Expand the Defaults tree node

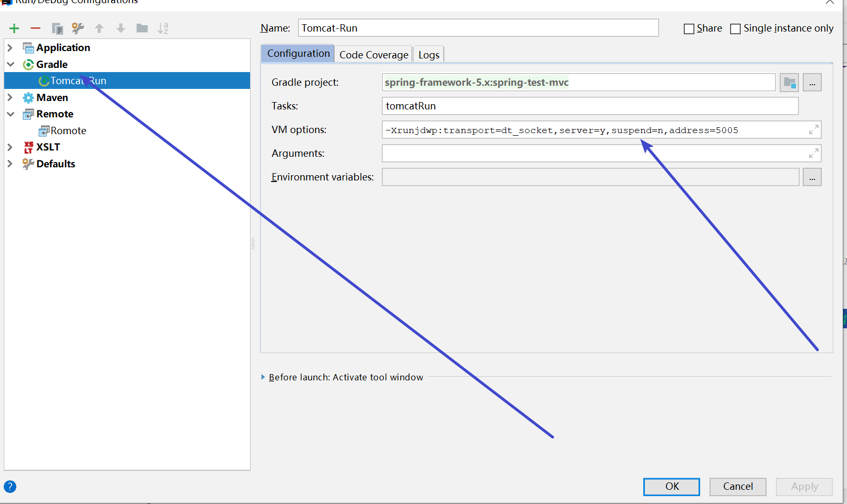point(10,164)
